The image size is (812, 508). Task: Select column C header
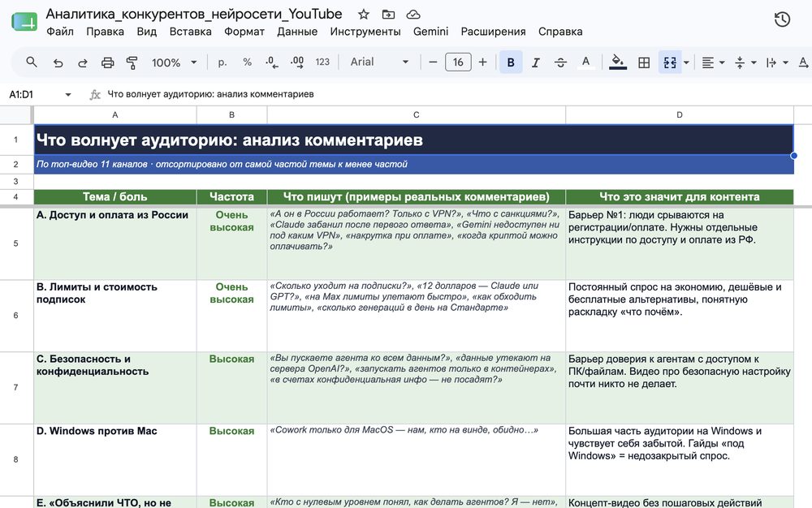(417, 115)
